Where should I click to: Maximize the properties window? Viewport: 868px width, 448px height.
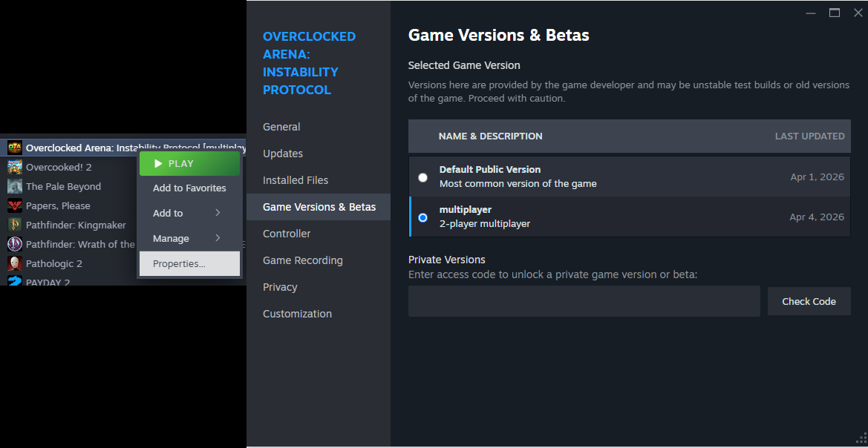coord(835,13)
